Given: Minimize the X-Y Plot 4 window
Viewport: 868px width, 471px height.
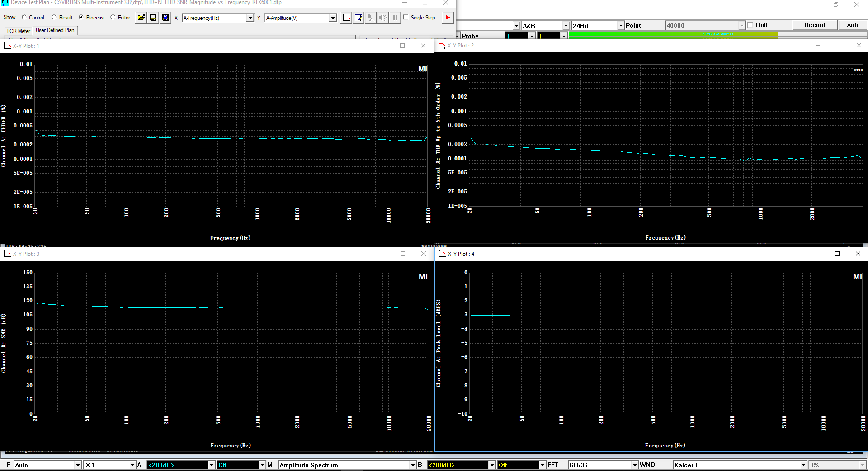Looking at the screenshot, I should point(817,254).
